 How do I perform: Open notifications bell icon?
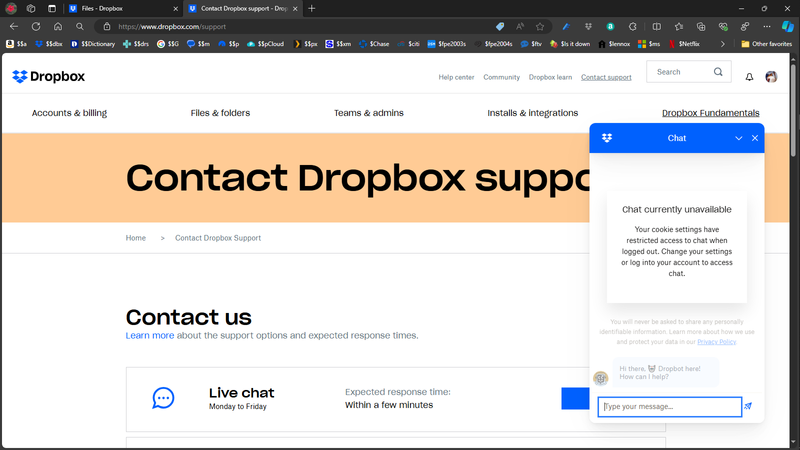click(x=749, y=77)
